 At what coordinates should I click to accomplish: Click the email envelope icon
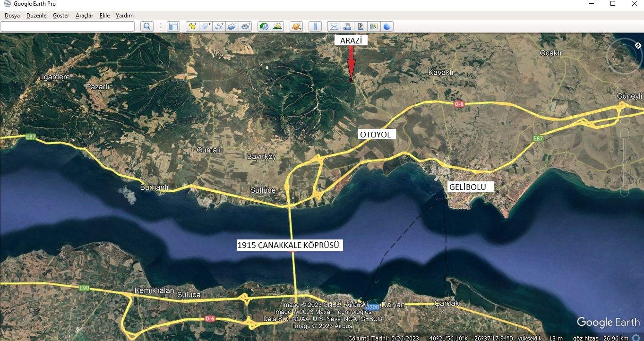(x=334, y=26)
